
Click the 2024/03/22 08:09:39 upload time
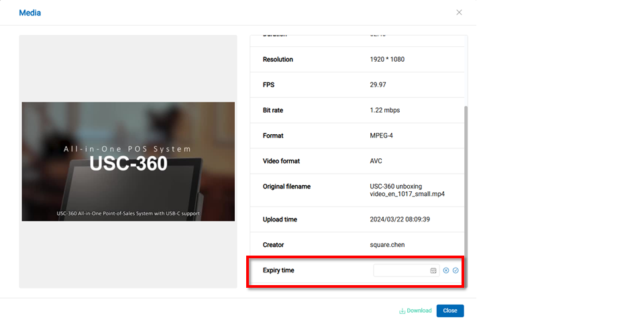coord(400,219)
